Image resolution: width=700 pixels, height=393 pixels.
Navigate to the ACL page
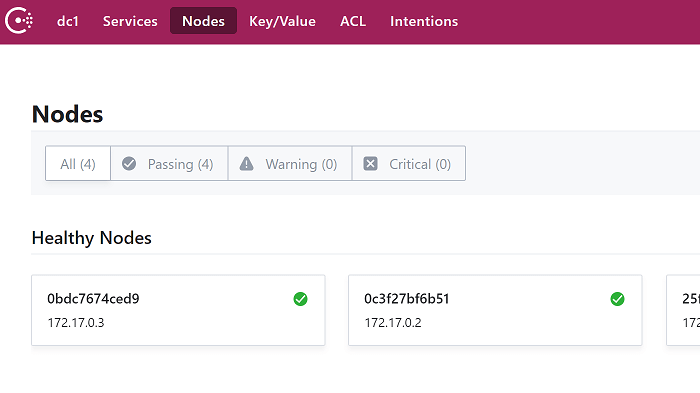pos(353,21)
